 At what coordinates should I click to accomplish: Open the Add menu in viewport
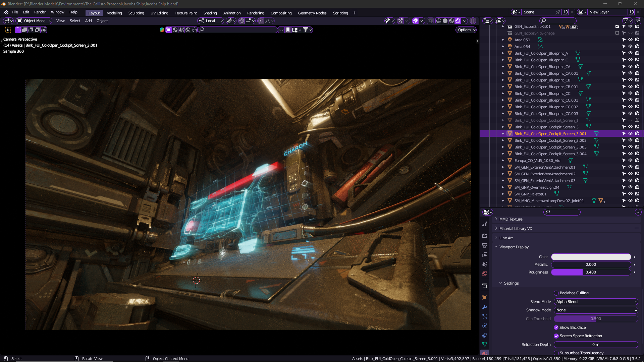tap(88, 21)
